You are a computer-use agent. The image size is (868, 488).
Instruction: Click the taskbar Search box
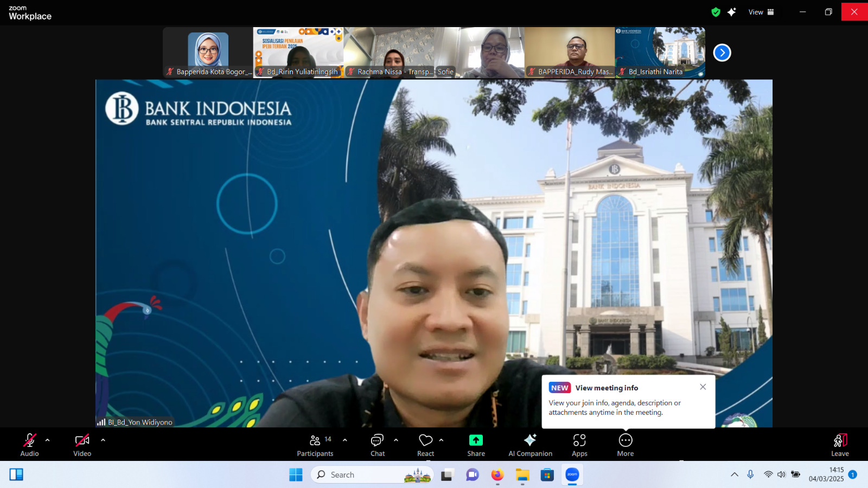[x=372, y=475]
